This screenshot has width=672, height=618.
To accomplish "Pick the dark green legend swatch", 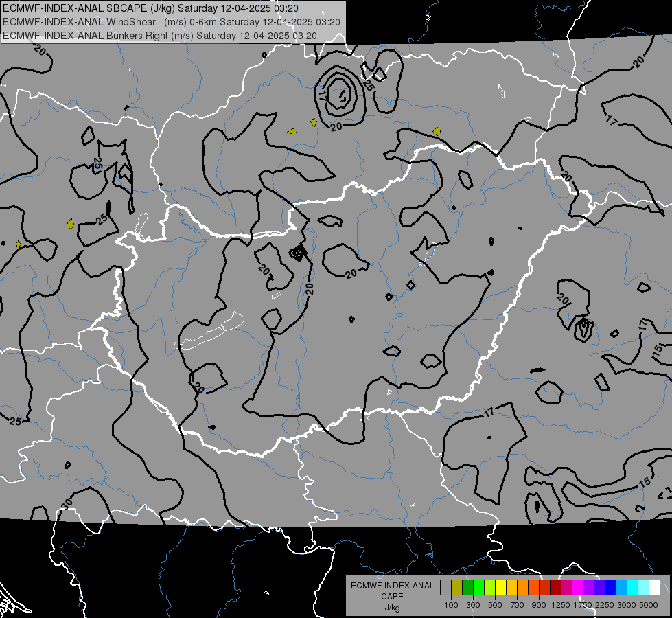I will [x=467, y=588].
